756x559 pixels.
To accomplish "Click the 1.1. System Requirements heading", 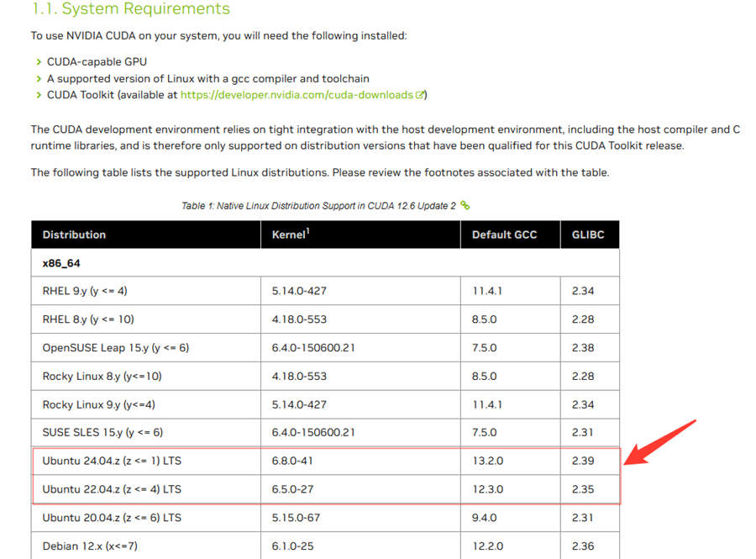I will (130, 9).
